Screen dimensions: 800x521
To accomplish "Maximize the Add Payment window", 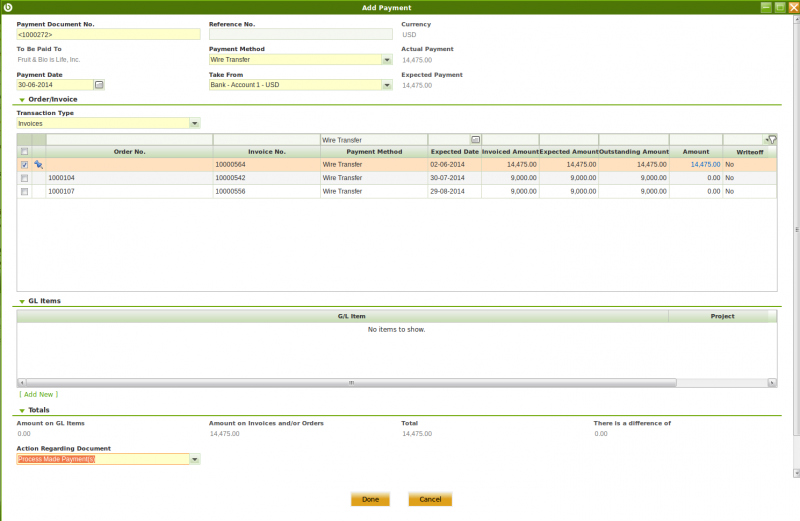I will tap(780, 7).
